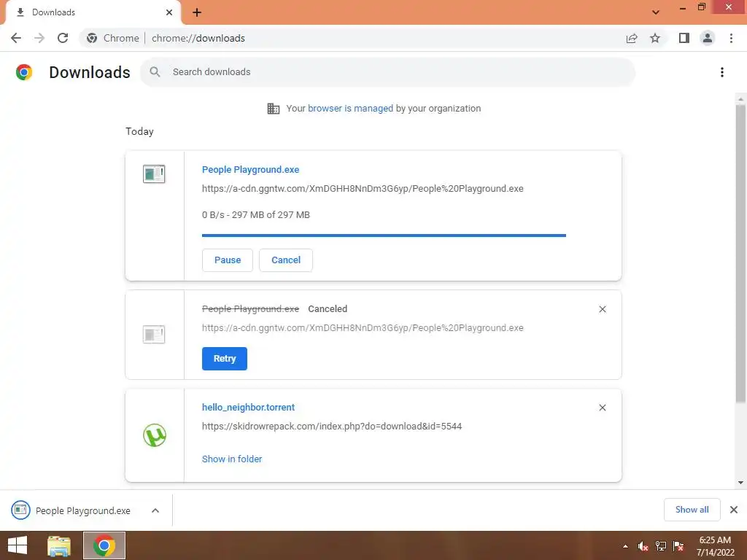
Task: Click the download progress bar
Action: [384, 236]
